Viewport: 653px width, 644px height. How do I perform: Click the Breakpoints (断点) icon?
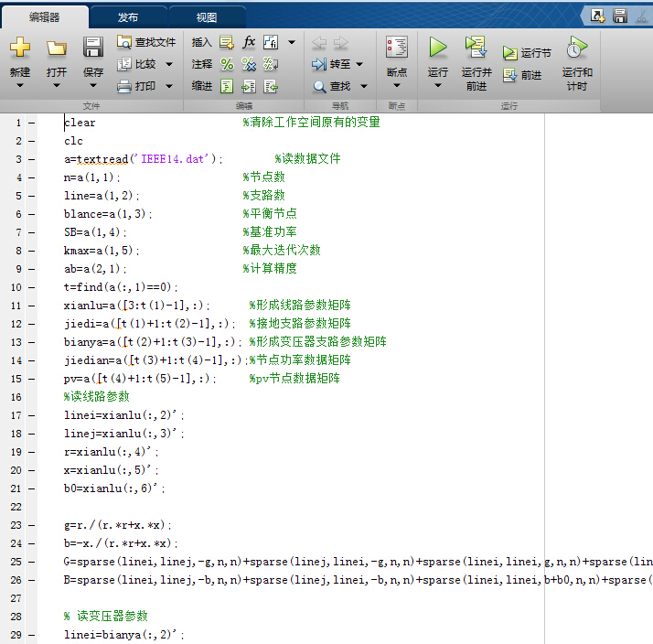(397, 47)
